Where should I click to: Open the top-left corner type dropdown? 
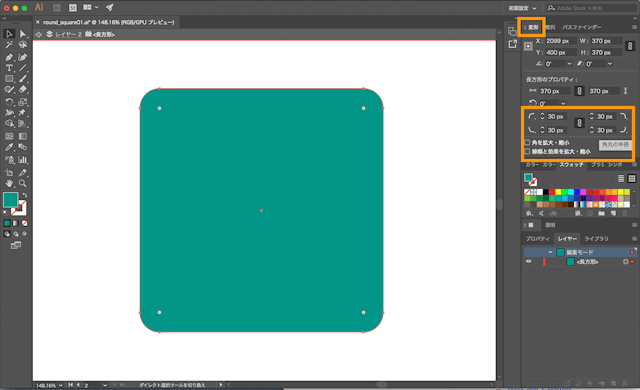(x=531, y=116)
